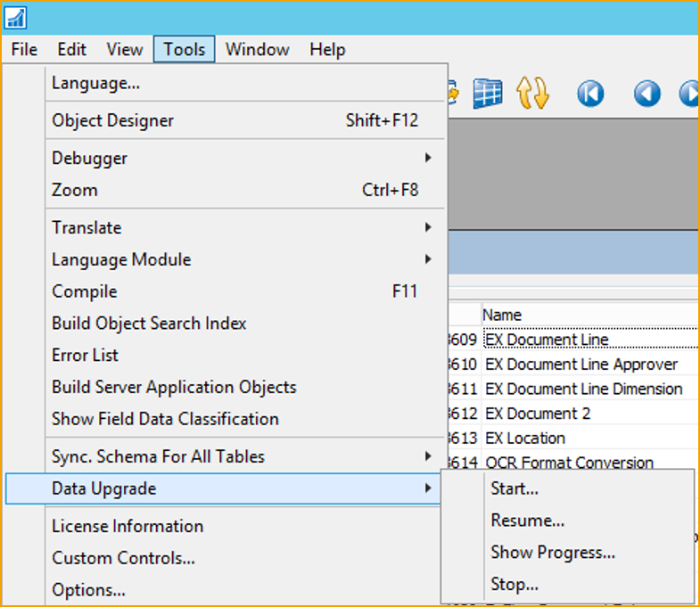
Task: Click the Name column header
Action: click(x=589, y=316)
